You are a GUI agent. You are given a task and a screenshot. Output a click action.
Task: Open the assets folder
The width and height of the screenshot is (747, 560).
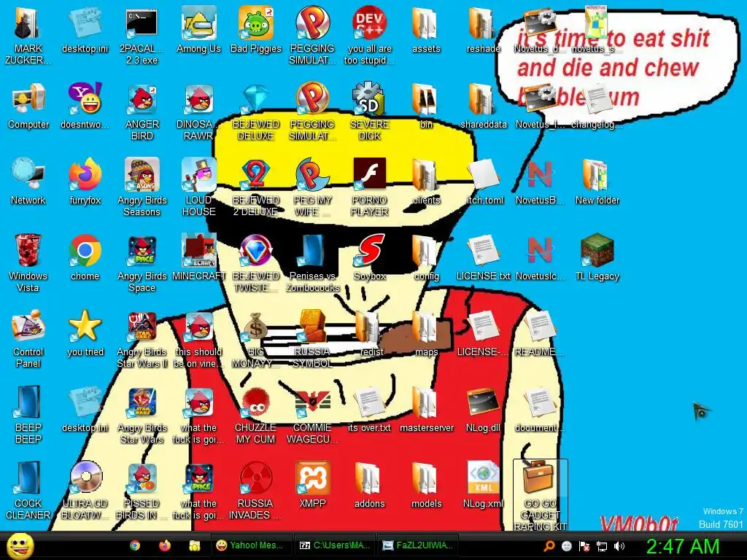click(426, 29)
